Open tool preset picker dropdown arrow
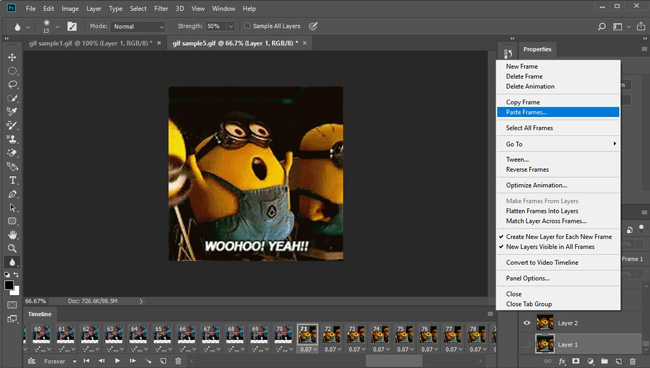The width and height of the screenshot is (650, 368). pyautogui.click(x=28, y=27)
